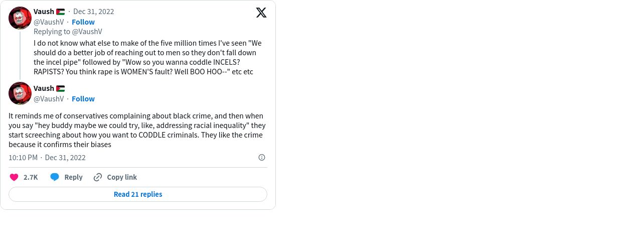Click @VaushV handle under main tweet name

49,99
